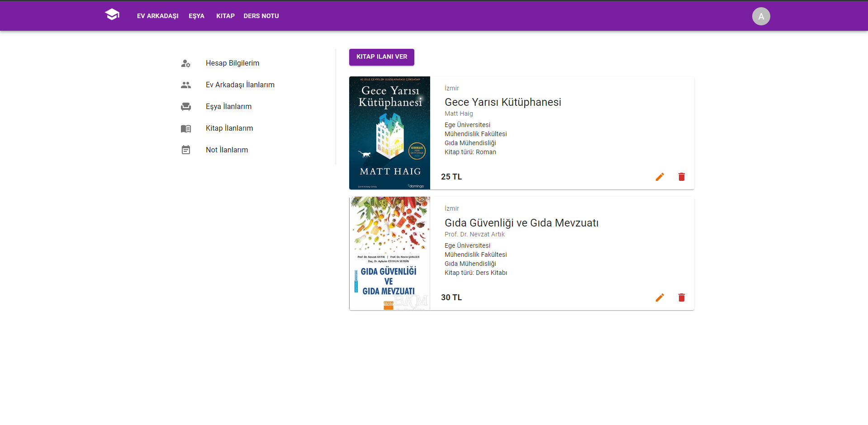Open the user avatar A
Image resolution: width=868 pixels, height=425 pixels.
point(761,16)
